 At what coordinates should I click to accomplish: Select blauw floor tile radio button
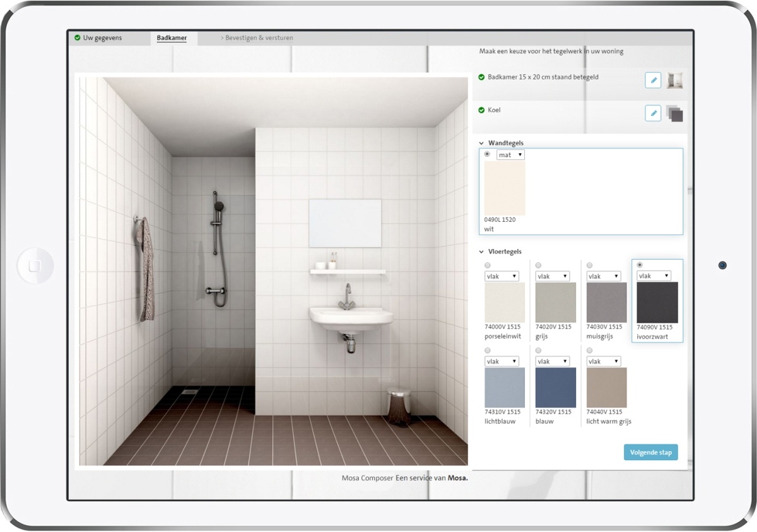click(x=538, y=350)
